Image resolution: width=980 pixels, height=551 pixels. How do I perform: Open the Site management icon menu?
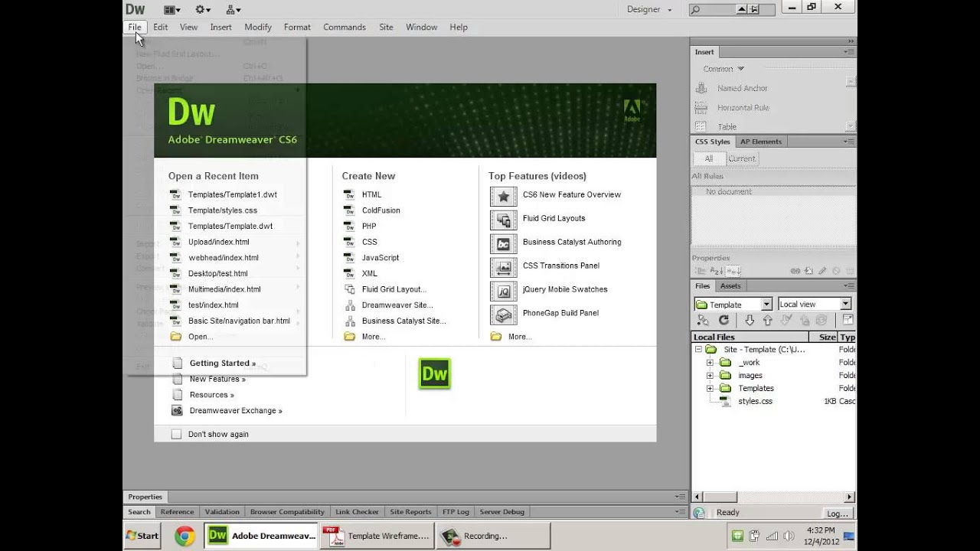[234, 10]
